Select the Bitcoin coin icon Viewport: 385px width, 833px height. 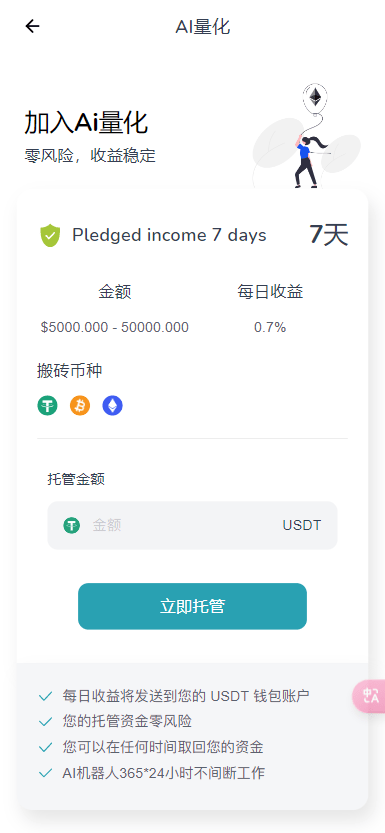80,406
